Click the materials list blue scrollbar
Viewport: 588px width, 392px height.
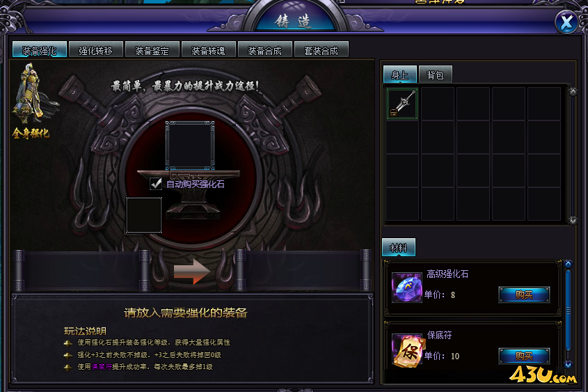pyautogui.click(x=568, y=311)
